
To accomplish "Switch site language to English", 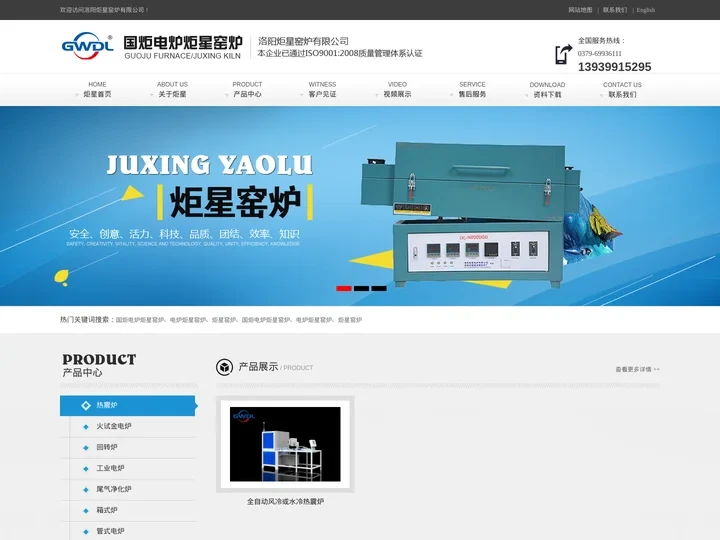I will point(646,10).
